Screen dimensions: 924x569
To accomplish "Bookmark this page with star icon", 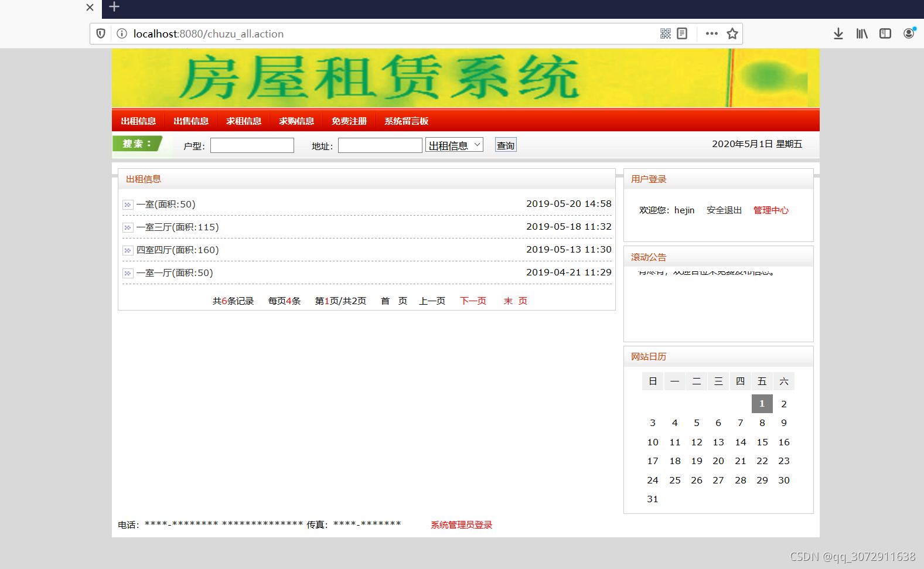I will click(732, 33).
